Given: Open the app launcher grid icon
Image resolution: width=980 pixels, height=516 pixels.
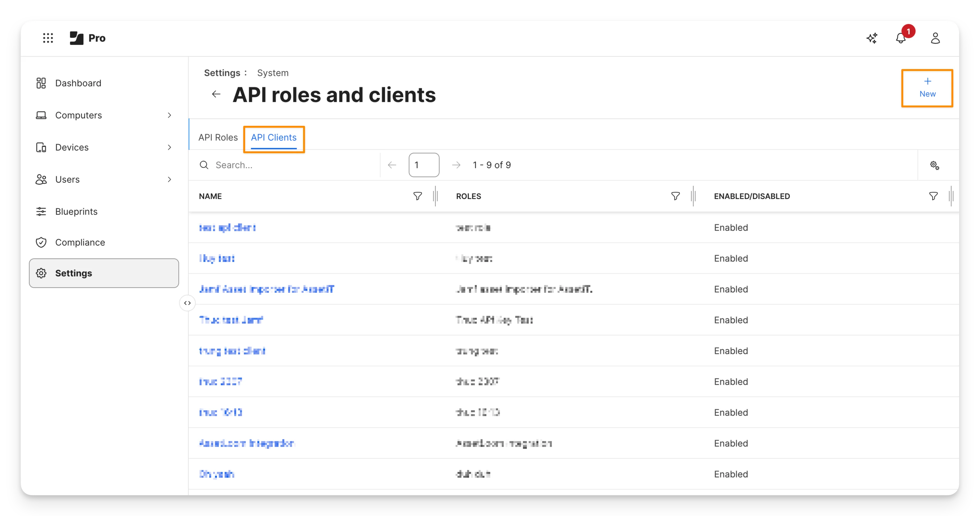Looking at the screenshot, I should click(x=48, y=38).
